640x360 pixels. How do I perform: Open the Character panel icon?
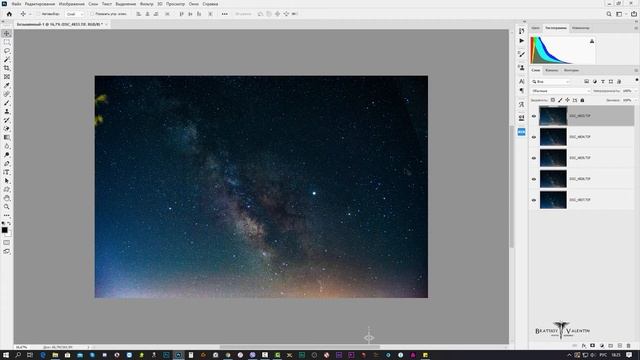coord(521,81)
